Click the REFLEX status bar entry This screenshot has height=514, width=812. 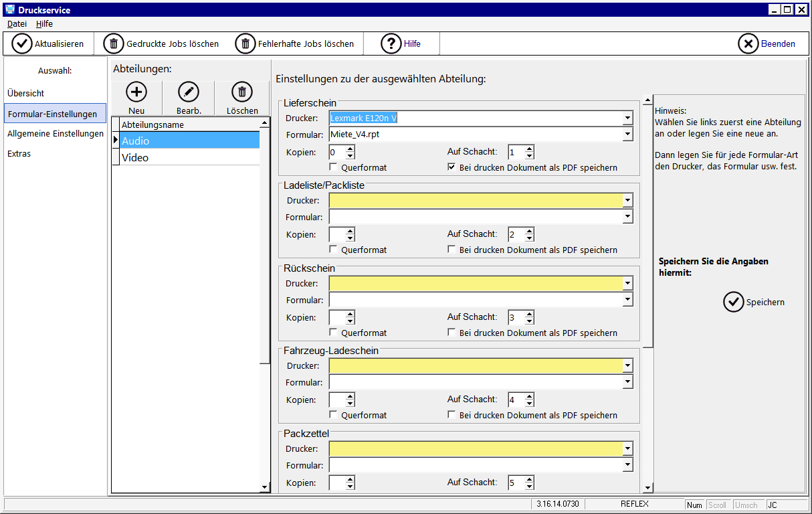click(634, 504)
